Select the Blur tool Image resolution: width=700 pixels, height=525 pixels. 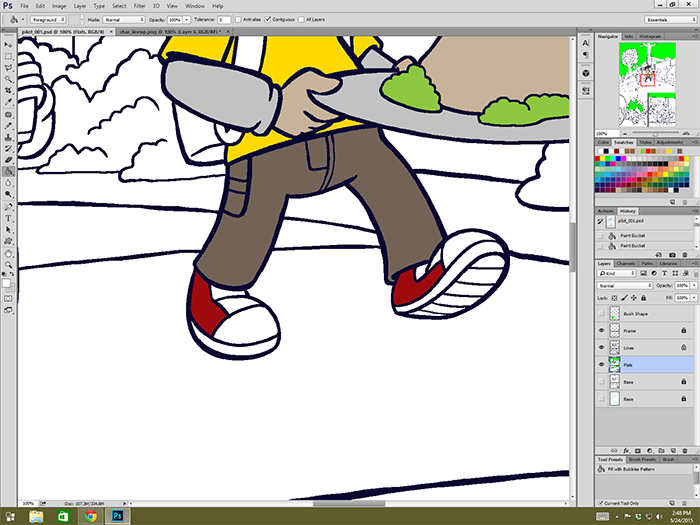tap(8, 183)
